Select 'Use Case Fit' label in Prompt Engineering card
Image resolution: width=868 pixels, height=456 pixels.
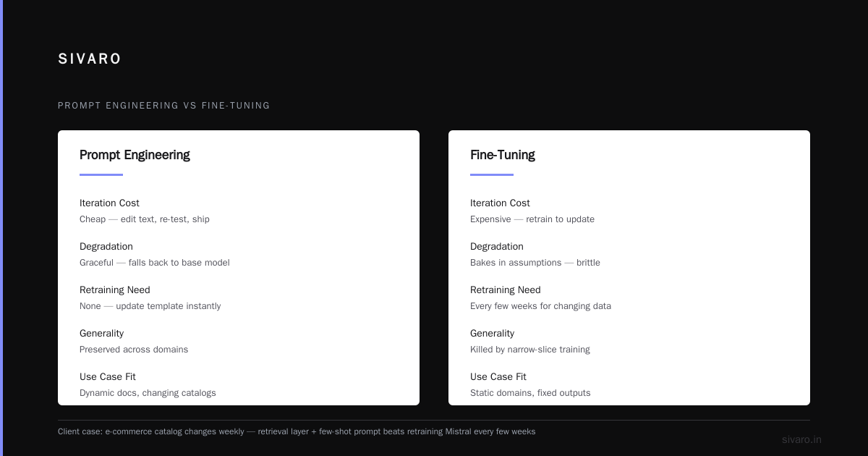pos(108,377)
